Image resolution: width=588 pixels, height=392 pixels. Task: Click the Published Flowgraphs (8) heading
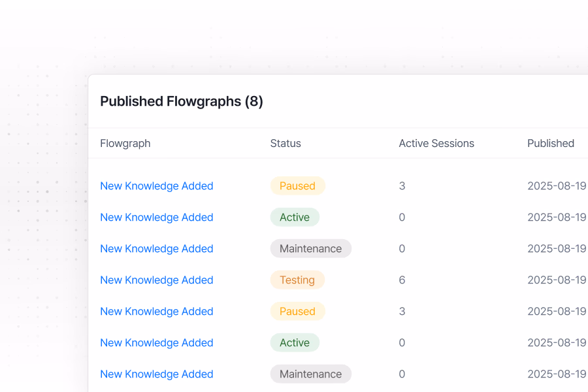[182, 101]
